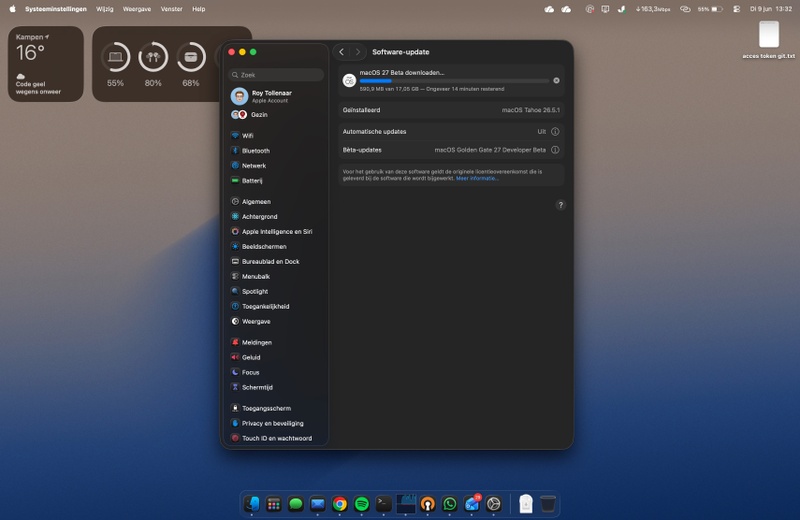Select Toegankelijkheid in the sidebar
Image resolution: width=800 pixels, height=520 pixels.
[276, 306]
